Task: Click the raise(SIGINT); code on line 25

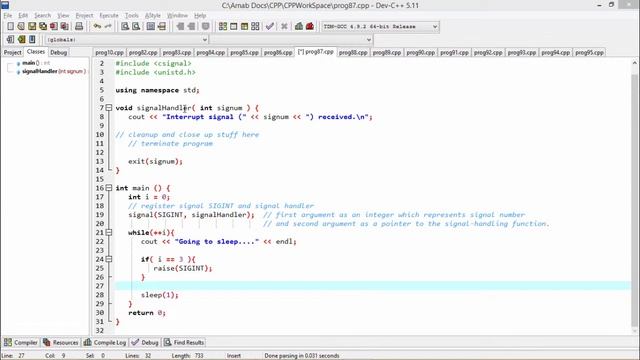Action: click(x=183, y=268)
